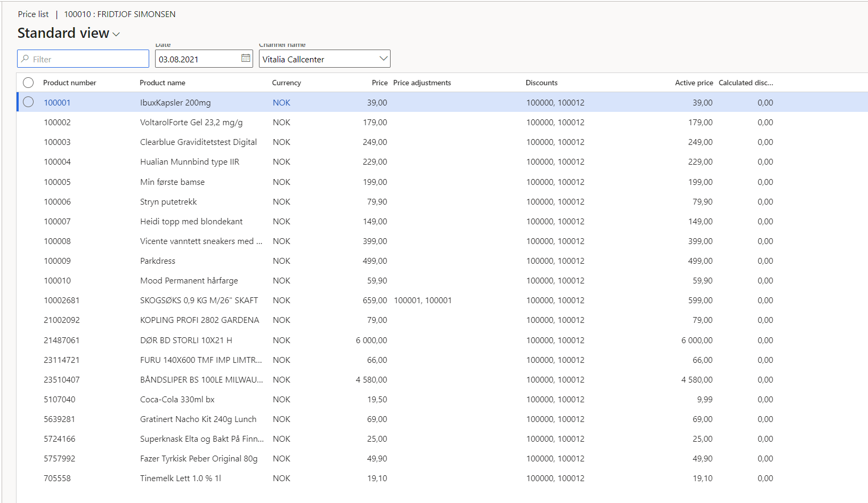Open the Vitalia Callcenter channel dropdown
This screenshot has height=503, width=868.
383,59
